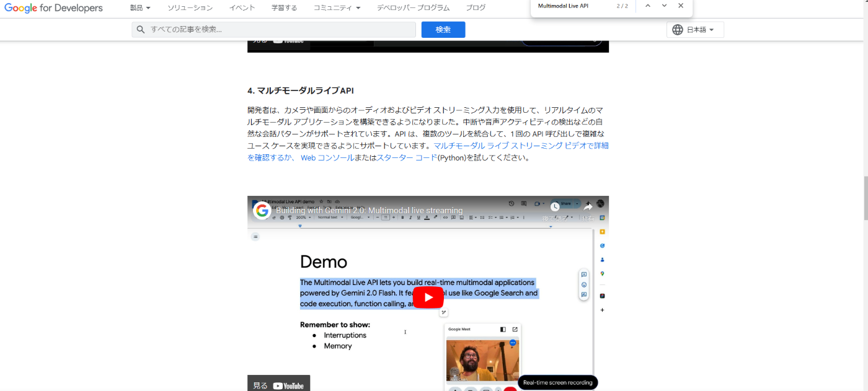868x391 pixels.
Task: Open the 製品 dropdown menu
Action: [x=140, y=8]
